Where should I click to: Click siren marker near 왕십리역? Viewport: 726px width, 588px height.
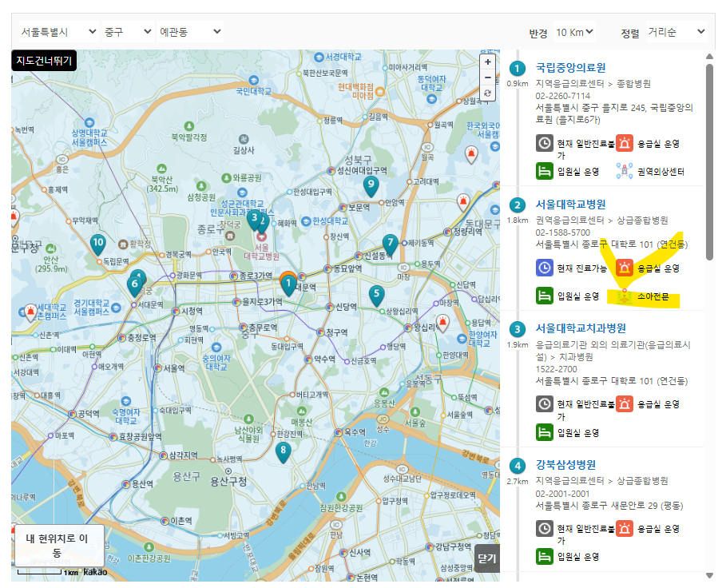tap(442, 324)
